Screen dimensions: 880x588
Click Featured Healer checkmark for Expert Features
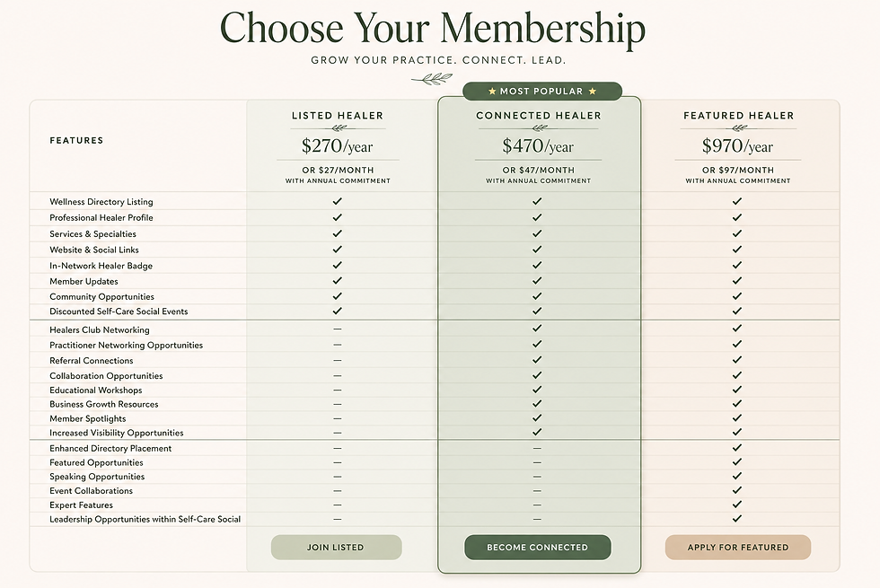pyautogui.click(x=737, y=505)
